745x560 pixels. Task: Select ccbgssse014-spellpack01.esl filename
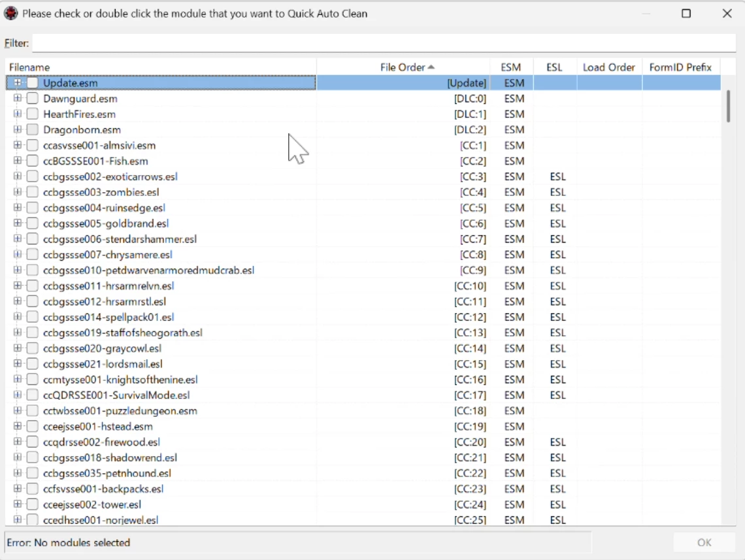pos(108,318)
